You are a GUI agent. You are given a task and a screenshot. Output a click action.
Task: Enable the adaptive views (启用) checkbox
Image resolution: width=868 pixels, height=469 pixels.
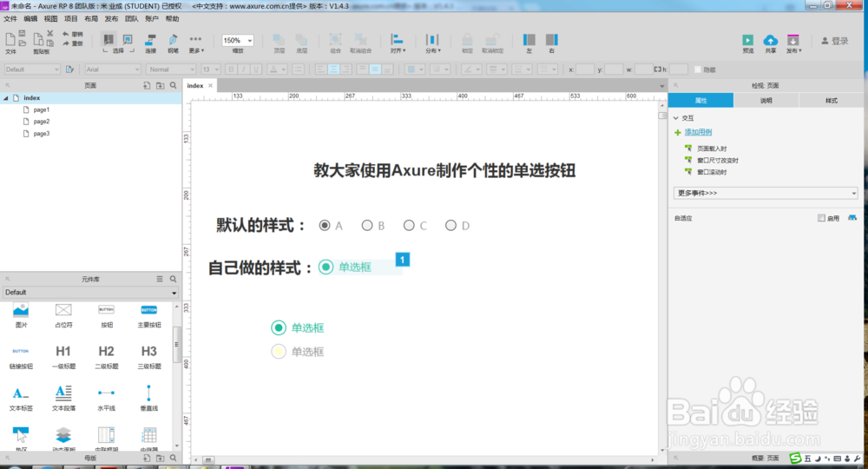tap(821, 218)
